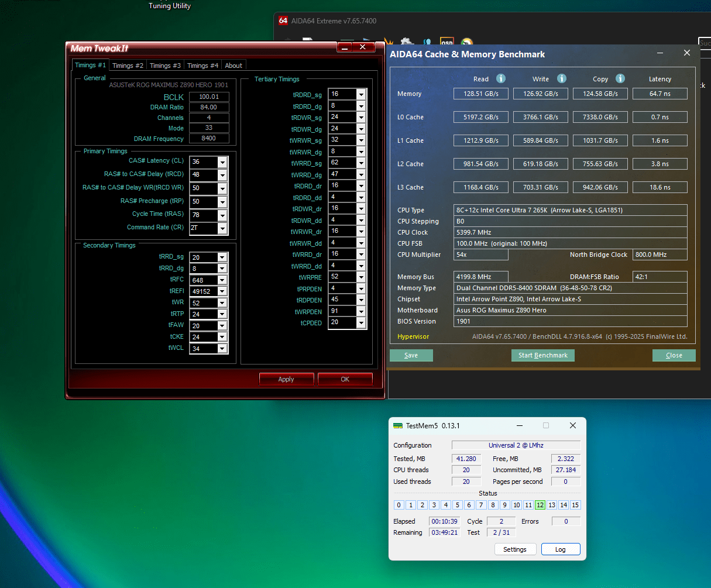Expand the tRFC timing dropdown

[x=222, y=280]
